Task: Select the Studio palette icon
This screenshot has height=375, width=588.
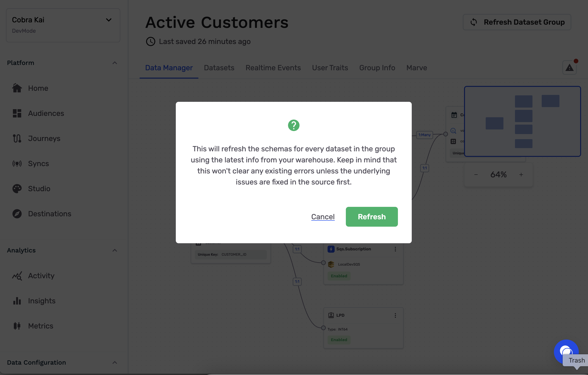Action: 17,188
